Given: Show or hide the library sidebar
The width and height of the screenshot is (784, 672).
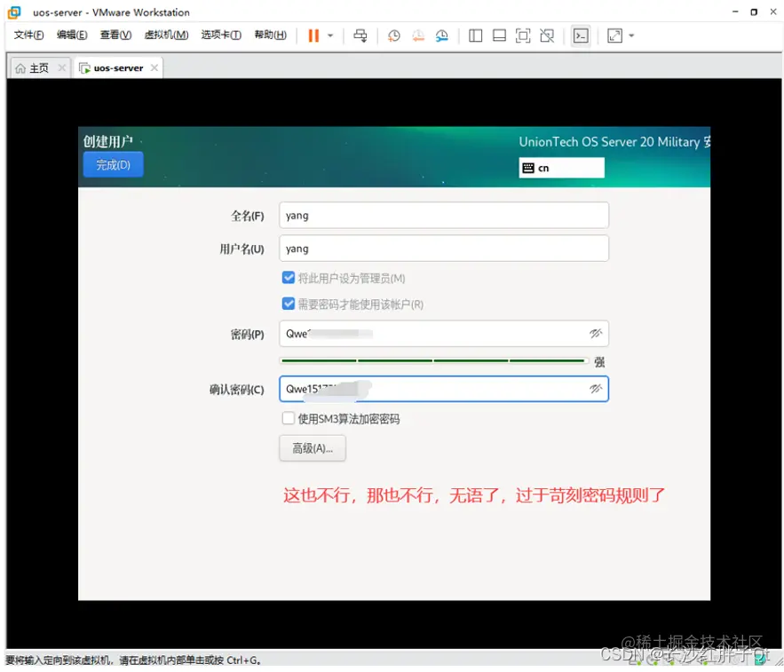Looking at the screenshot, I should tap(475, 36).
